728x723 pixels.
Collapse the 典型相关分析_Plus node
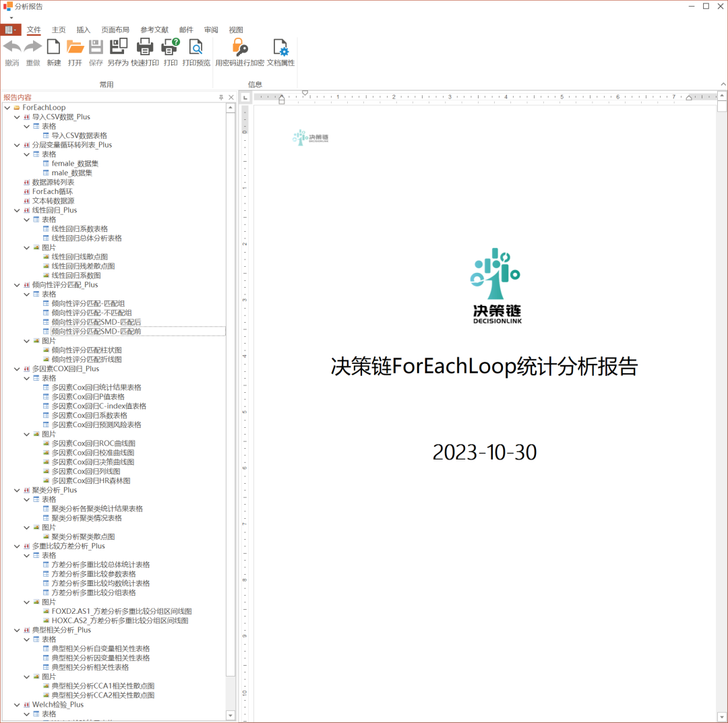click(17, 630)
